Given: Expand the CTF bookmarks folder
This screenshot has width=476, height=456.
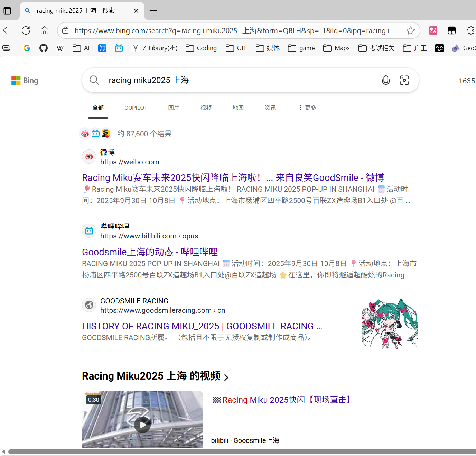Looking at the screenshot, I should coord(236,48).
